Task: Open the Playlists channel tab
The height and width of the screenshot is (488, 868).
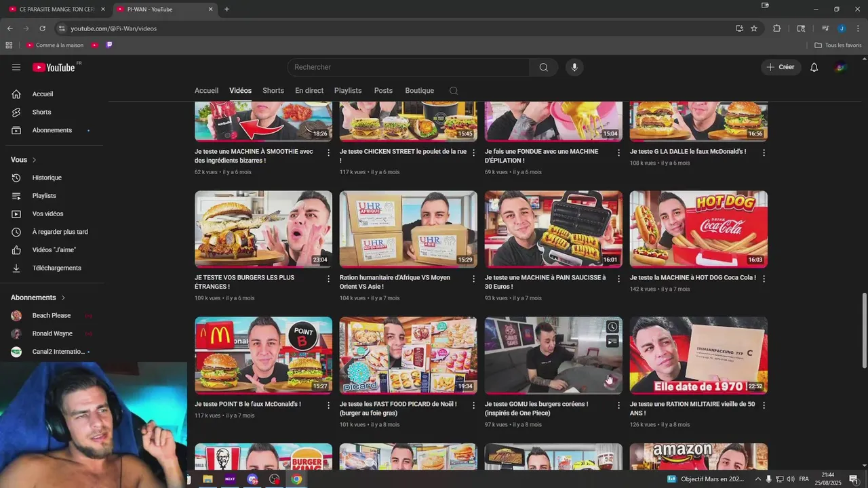Action: (x=348, y=91)
